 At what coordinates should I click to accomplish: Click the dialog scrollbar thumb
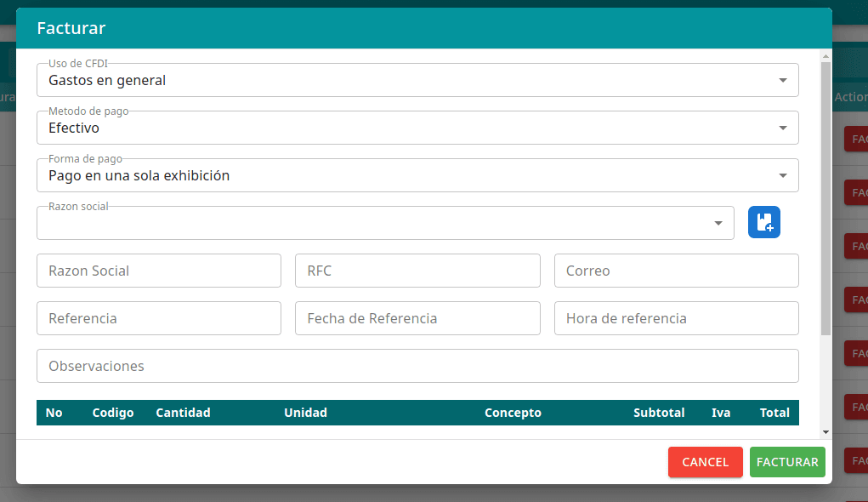click(826, 198)
